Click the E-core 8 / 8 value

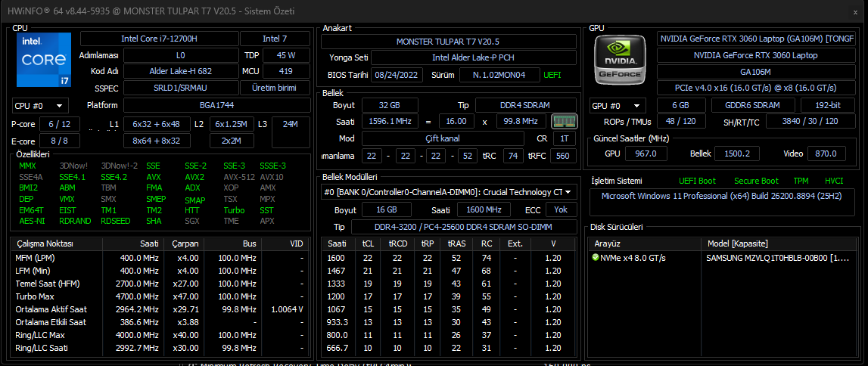(60, 141)
